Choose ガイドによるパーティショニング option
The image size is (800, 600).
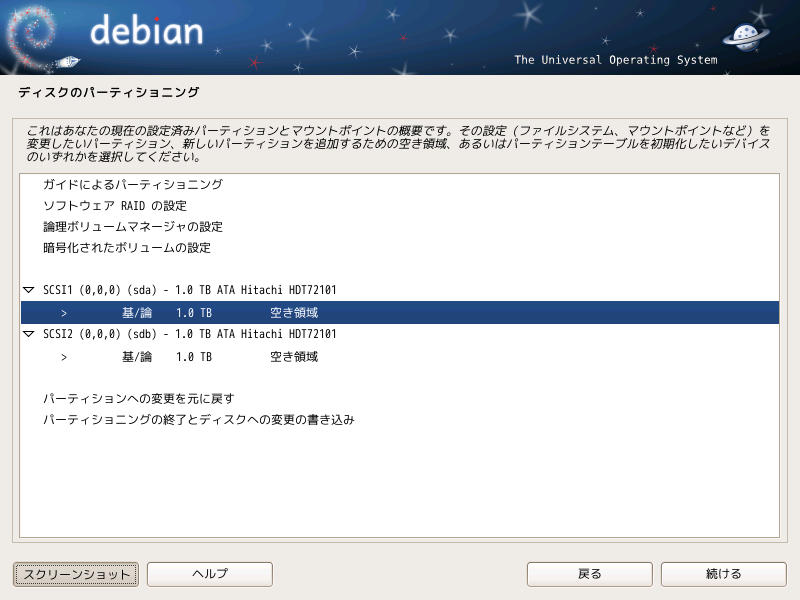click(133, 184)
